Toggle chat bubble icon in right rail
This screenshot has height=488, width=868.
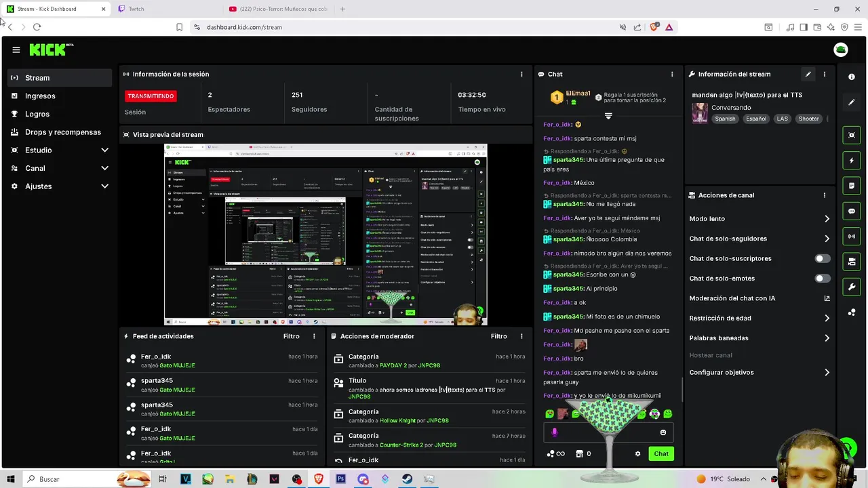(x=852, y=211)
